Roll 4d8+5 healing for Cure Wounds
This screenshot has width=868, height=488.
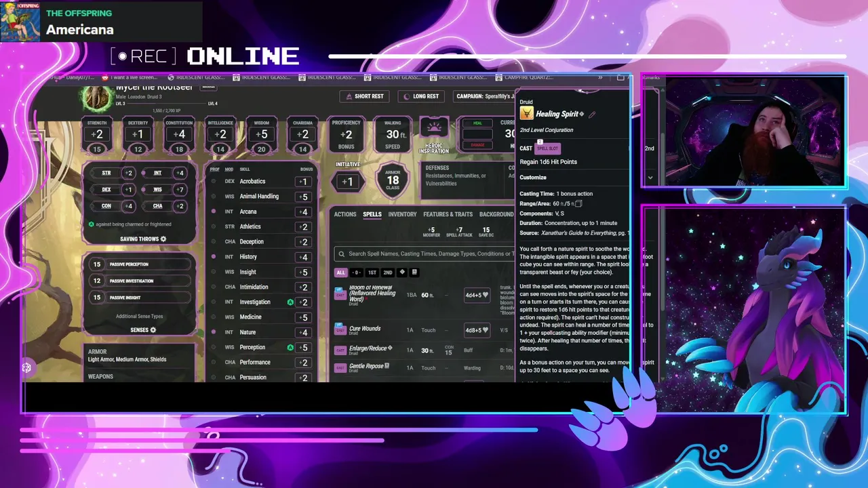click(477, 330)
